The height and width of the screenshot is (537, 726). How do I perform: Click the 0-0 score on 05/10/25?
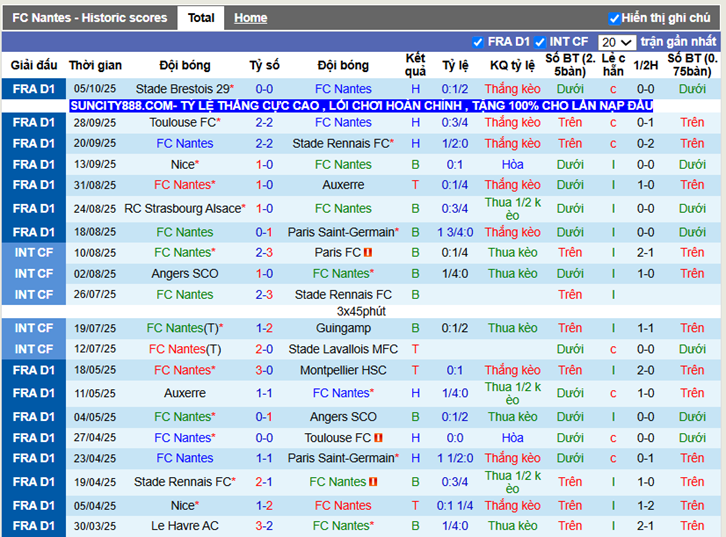[264, 89]
